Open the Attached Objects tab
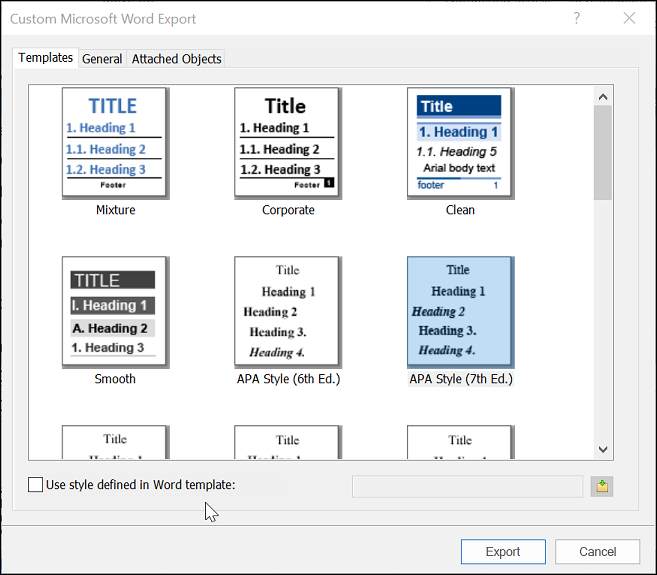The width and height of the screenshot is (657, 575). 177,59
